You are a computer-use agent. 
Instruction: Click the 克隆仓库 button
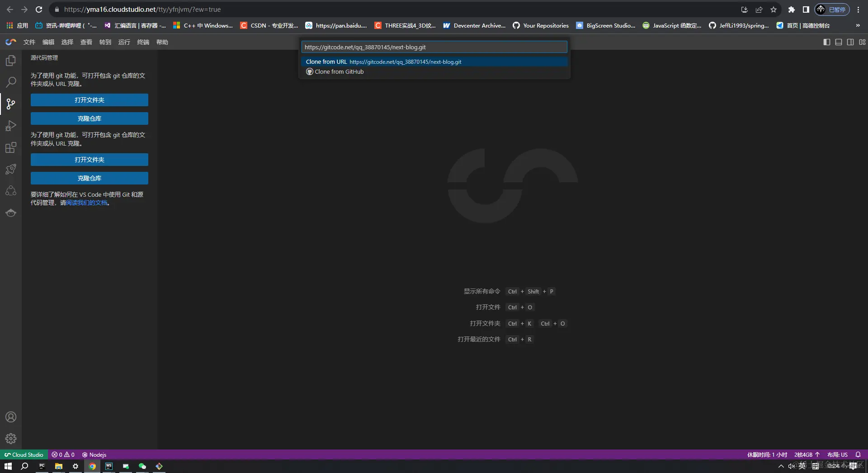(x=89, y=118)
